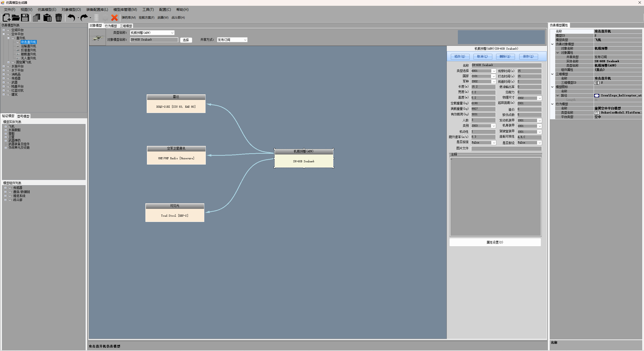Switch to the 行为模型 tab
Viewport: 644px width, 351px height.
(111, 26)
